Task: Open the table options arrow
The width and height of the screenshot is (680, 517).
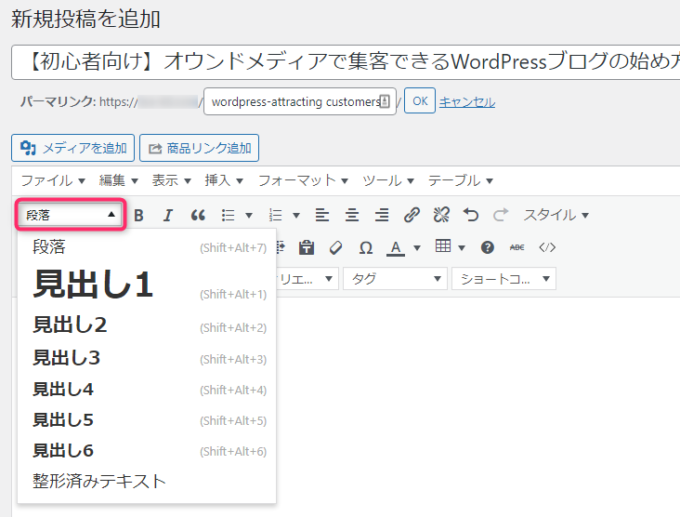Action: [x=462, y=248]
